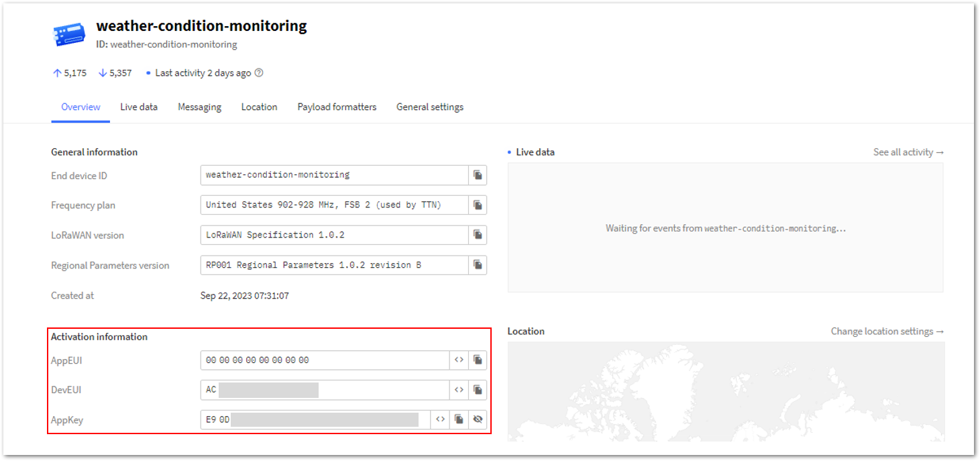Image resolution: width=980 pixels, height=461 pixels.
Task: Toggle DevEUI byte format with code icon
Action: point(459,390)
